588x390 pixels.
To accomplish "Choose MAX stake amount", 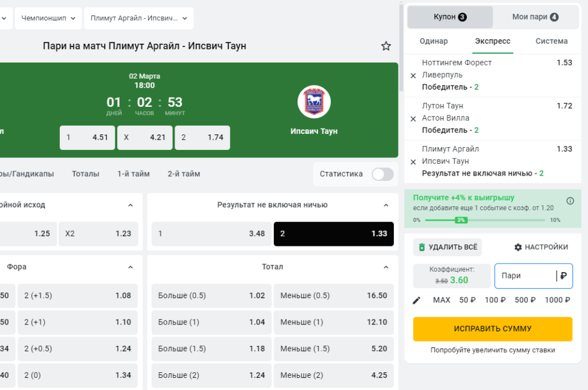I will point(442,300).
